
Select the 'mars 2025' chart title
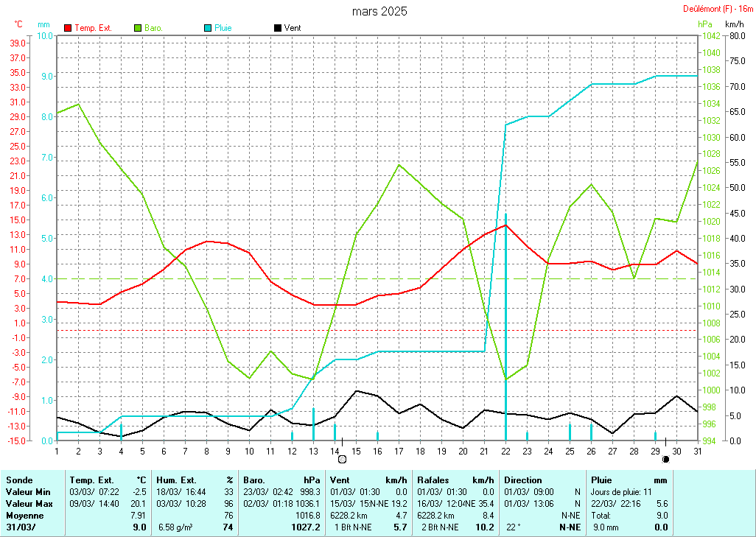[x=379, y=11]
